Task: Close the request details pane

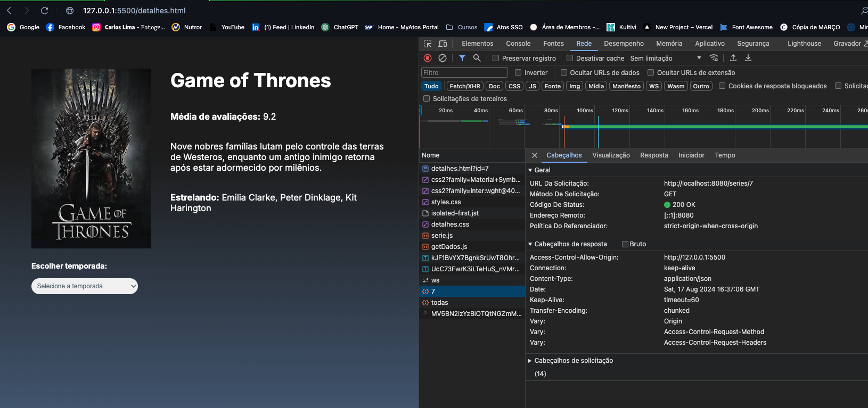Action: 535,155
